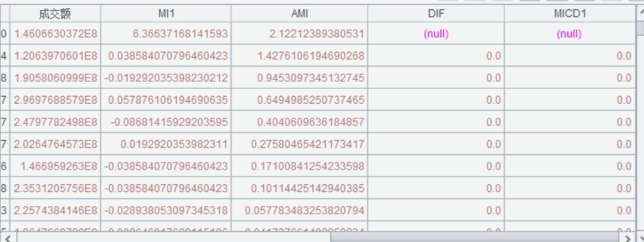Click MICD1 0.0 in the 1.9058060999E8 row
Viewport: 644px width, 242px height.
[569, 78]
